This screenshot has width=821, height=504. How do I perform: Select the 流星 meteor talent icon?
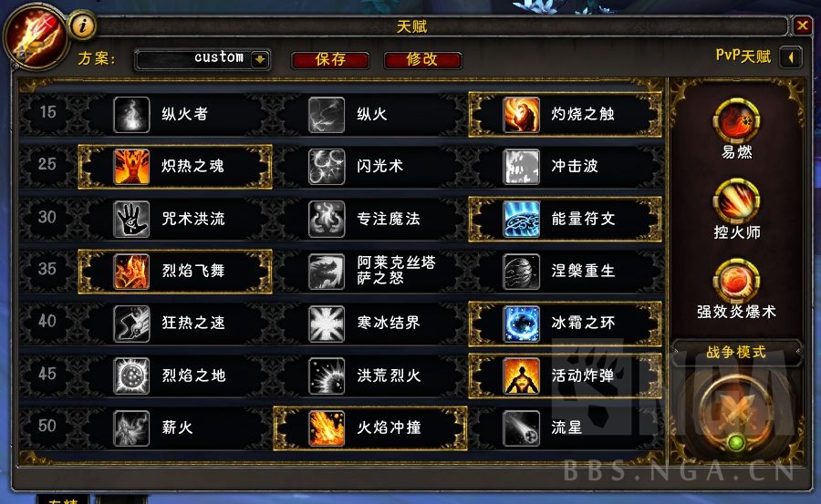tap(521, 428)
